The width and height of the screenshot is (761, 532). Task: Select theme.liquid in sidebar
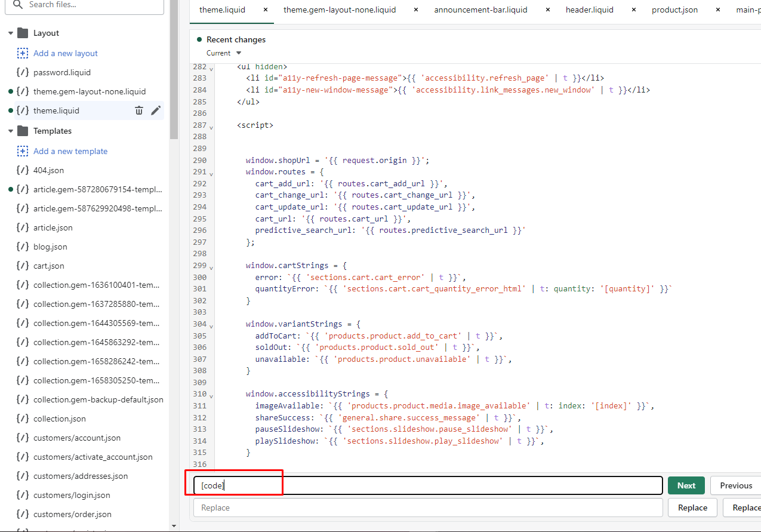[x=56, y=110]
